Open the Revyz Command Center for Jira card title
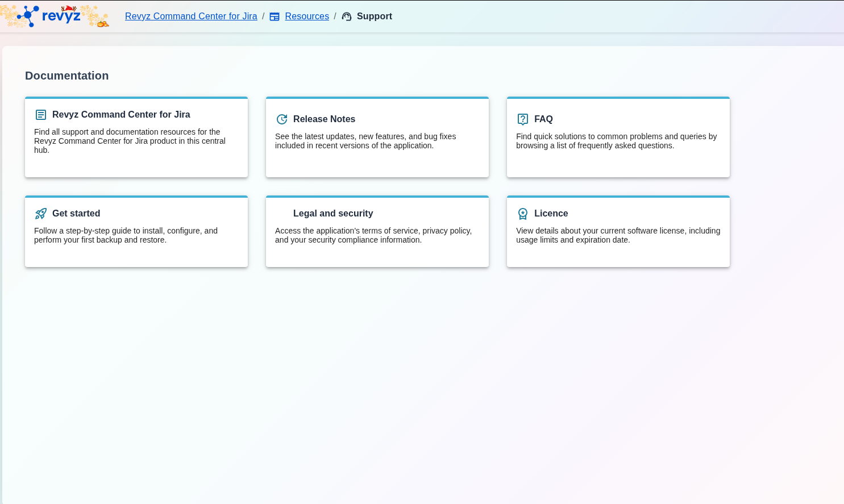 [x=121, y=115]
